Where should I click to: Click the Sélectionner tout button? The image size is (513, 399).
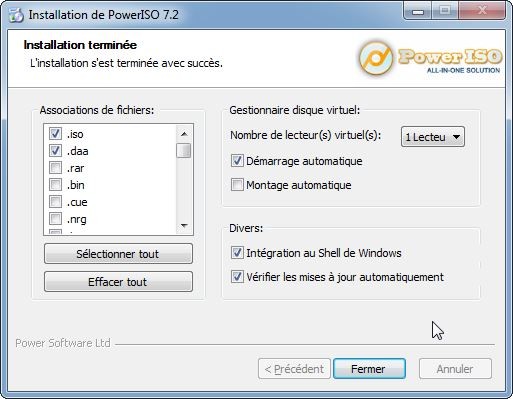tap(118, 254)
